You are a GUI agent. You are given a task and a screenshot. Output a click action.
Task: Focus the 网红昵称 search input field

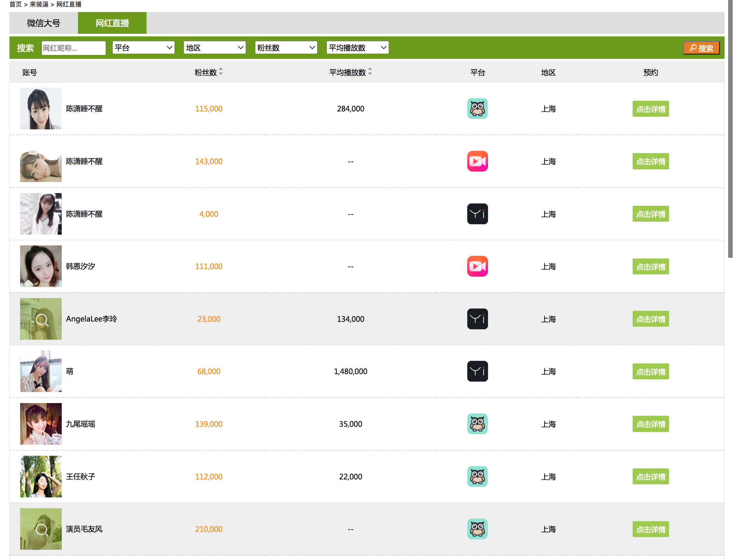coord(73,48)
